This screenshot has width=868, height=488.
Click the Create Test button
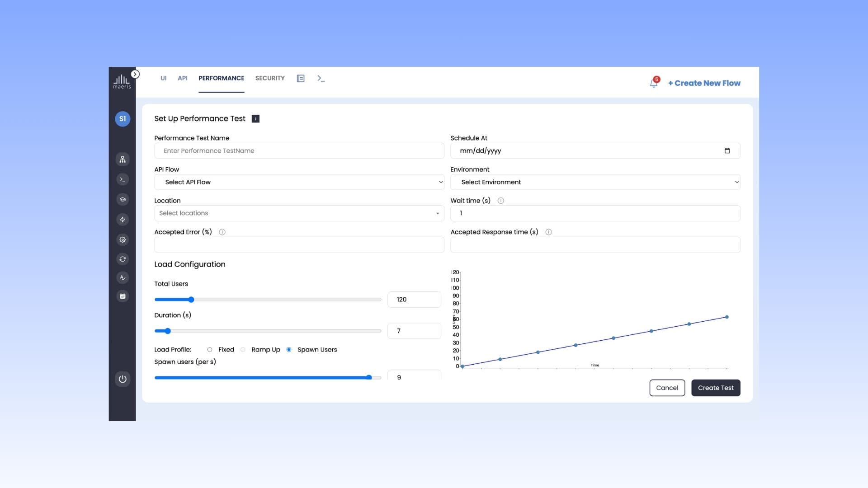[716, 388]
